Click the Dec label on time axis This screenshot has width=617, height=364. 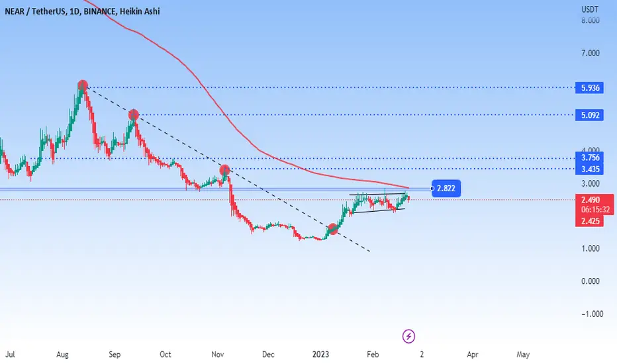pyautogui.click(x=268, y=355)
